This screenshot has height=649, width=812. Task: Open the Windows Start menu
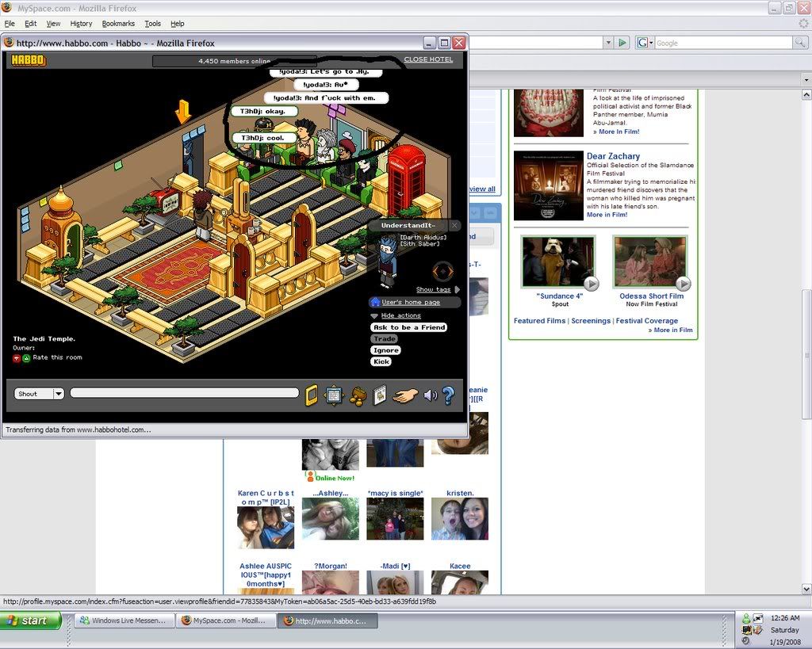coord(31,620)
